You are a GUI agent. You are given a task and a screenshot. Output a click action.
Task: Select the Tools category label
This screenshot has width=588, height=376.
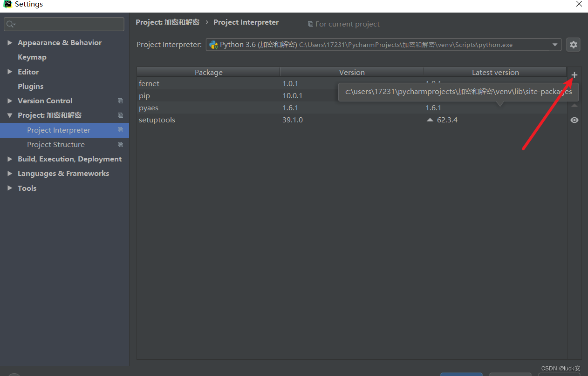click(x=27, y=188)
